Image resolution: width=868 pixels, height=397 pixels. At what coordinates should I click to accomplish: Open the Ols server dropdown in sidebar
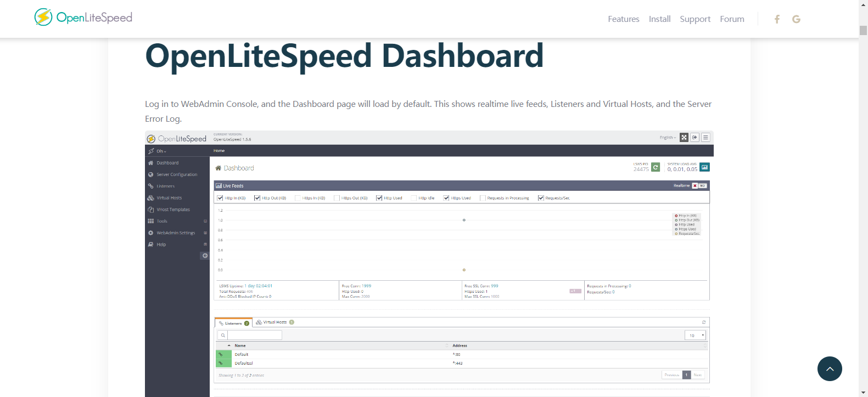pyautogui.click(x=161, y=151)
